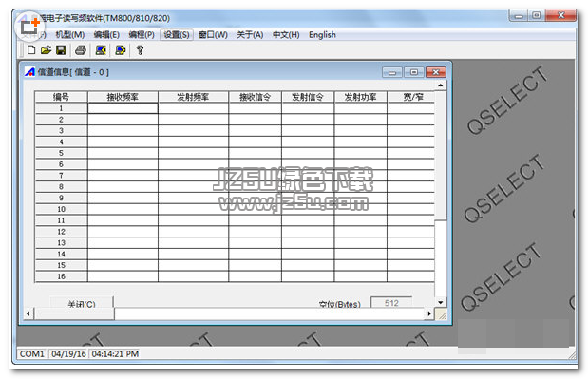Click horizontal scrollbar right arrow
Screen dimensions: 588x379
[x=429, y=313]
